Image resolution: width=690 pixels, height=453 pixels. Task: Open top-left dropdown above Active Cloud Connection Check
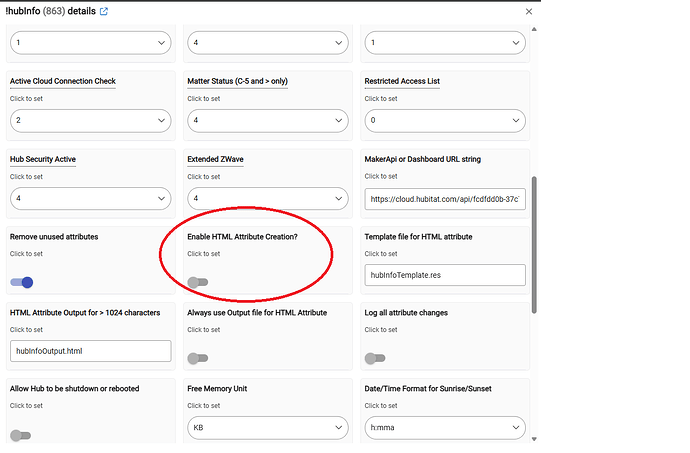click(91, 43)
